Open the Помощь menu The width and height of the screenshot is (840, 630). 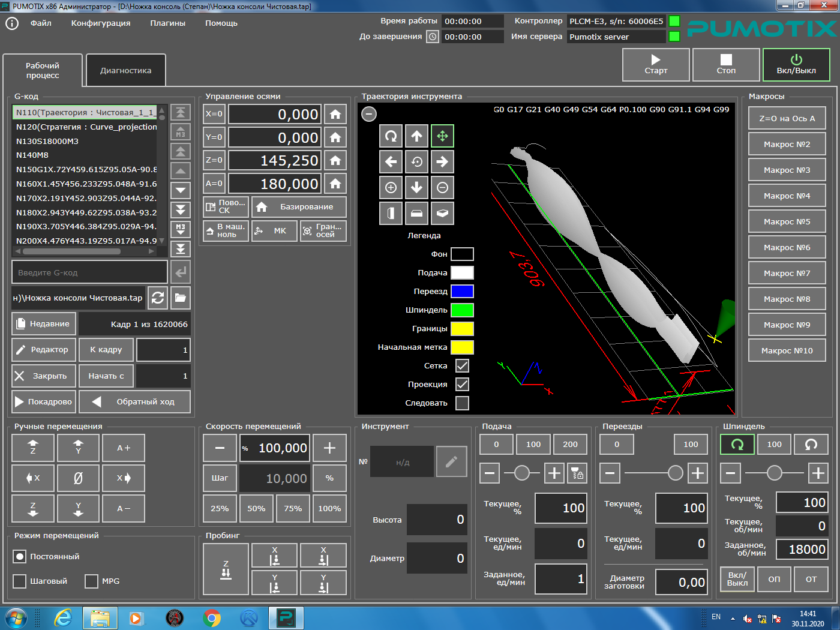[x=221, y=23]
